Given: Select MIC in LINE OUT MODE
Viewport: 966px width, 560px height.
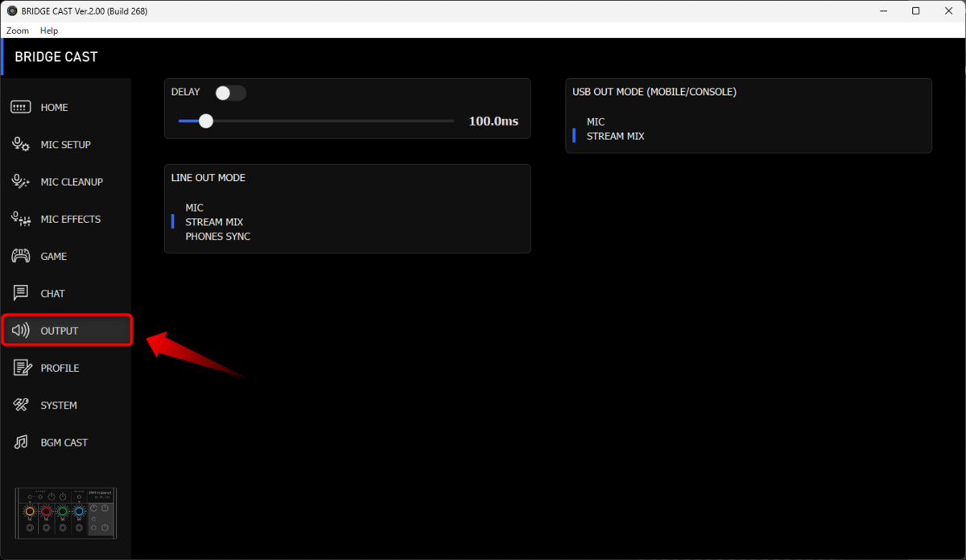Looking at the screenshot, I should 195,208.
